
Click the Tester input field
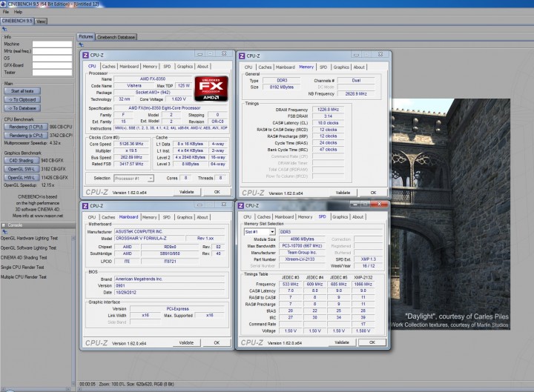(x=52, y=73)
